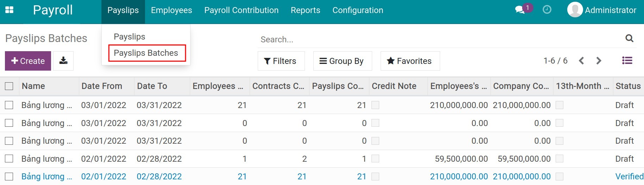Tick the select-all header checkbox

point(9,86)
